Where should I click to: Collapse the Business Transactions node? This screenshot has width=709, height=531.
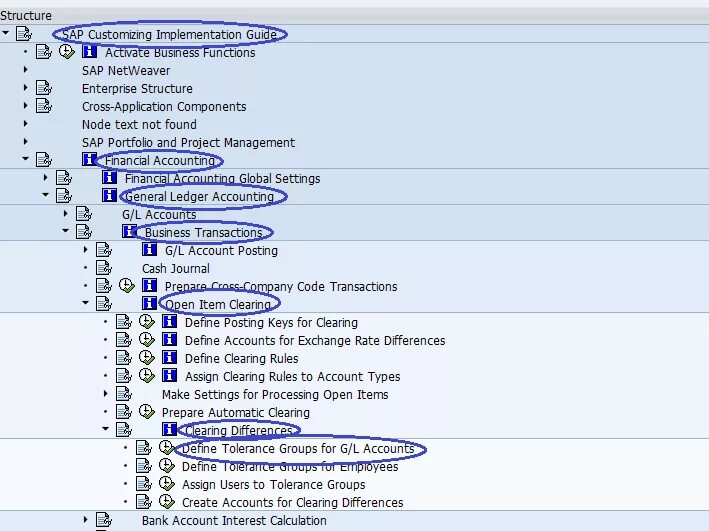tap(66, 231)
